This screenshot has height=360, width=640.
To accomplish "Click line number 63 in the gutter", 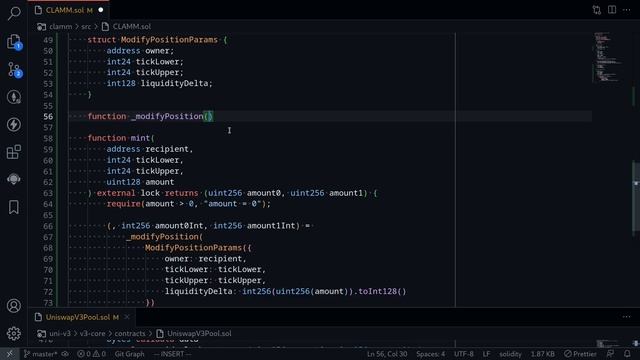I will tap(48, 193).
